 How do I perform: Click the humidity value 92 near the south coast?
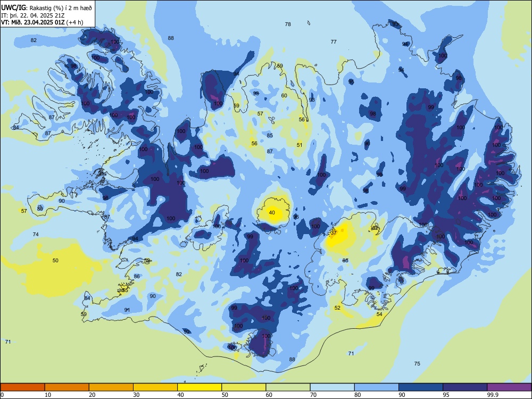pyautogui.click(x=187, y=331)
